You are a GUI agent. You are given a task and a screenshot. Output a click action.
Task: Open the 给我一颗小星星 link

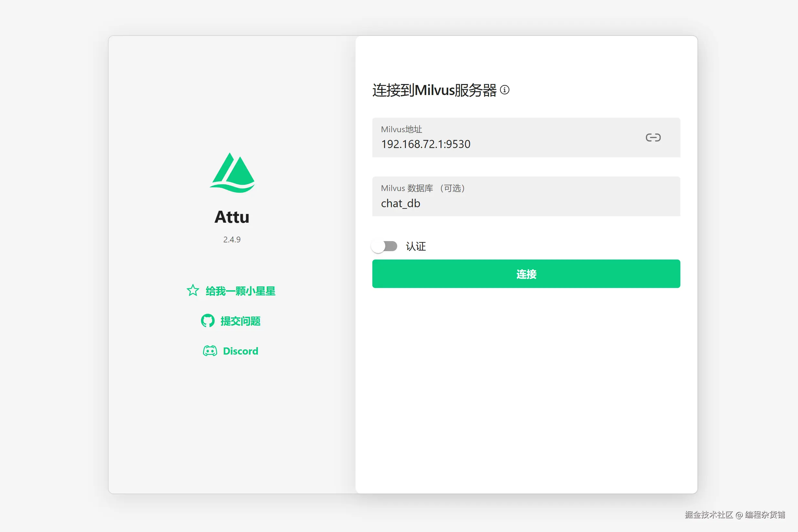point(240,291)
